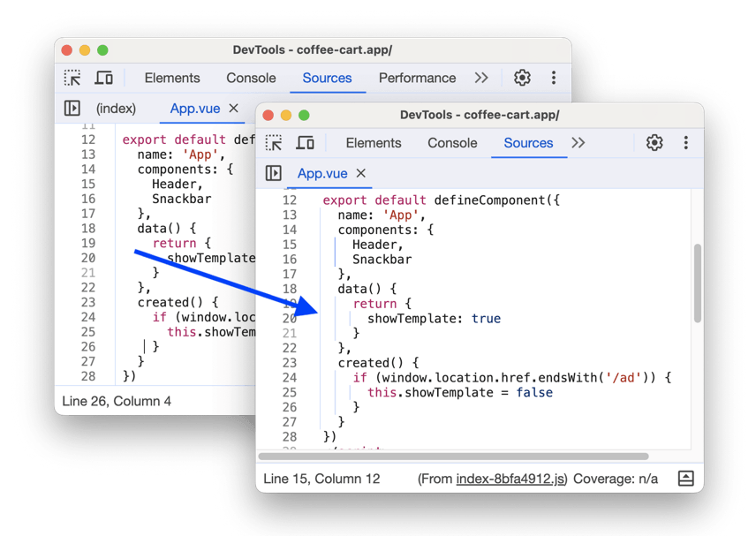Screen dimensions: 756x536
Task: Select the inspect element tool in front DevTools
Action: click(x=273, y=142)
